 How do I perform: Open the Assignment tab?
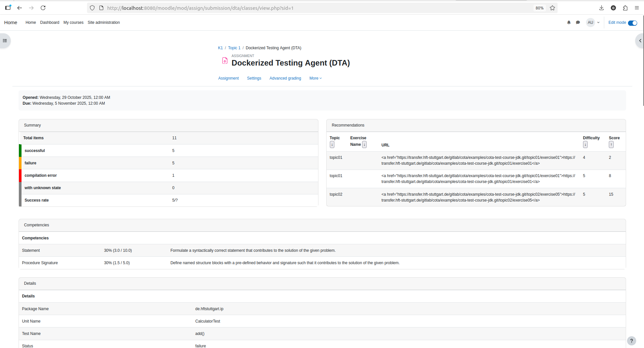coord(228,78)
